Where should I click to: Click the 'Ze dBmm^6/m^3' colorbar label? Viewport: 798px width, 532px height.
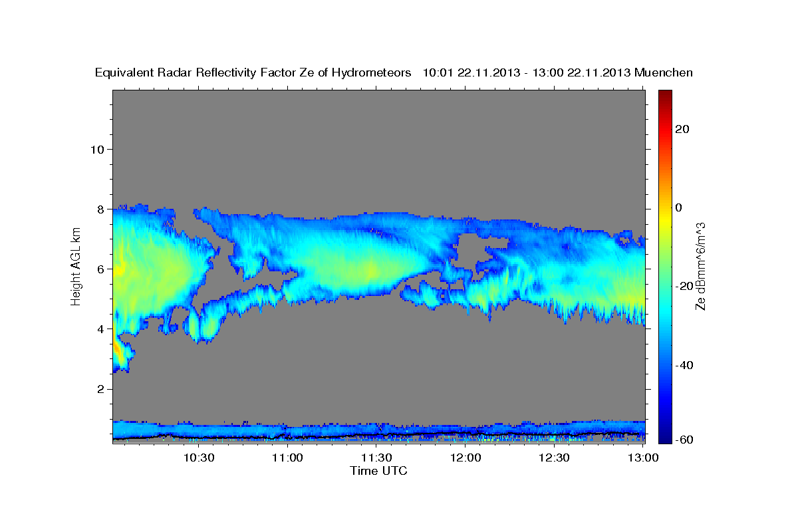click(700, 266)
